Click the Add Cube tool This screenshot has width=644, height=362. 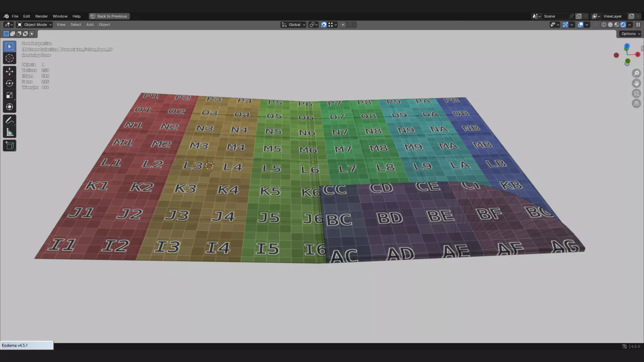coord(9,145)
